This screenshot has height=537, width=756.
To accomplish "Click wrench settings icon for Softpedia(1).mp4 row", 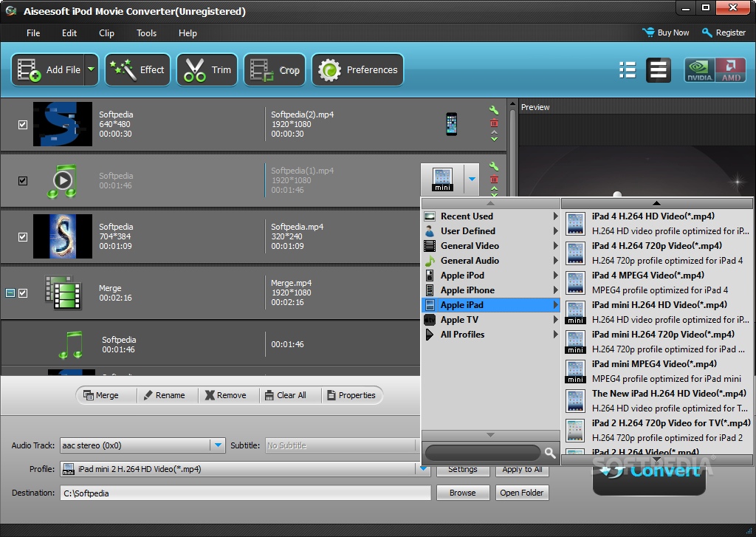I will point(494,166).
